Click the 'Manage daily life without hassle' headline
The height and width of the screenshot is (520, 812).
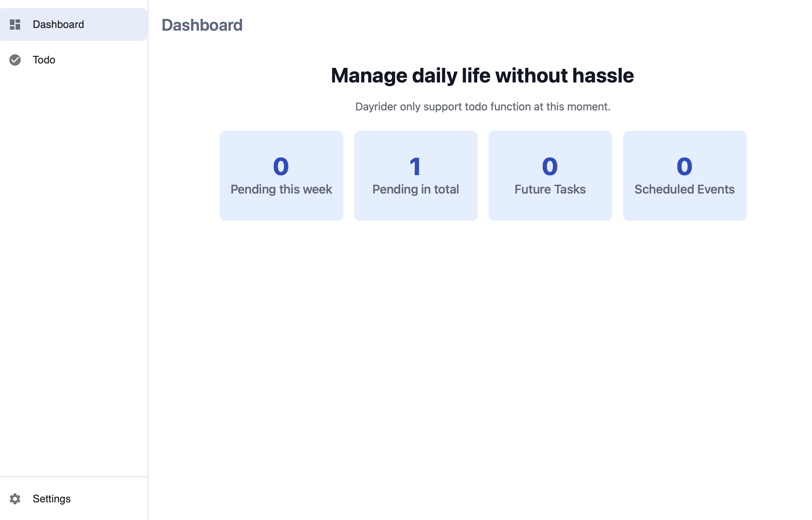click(482, 75)
